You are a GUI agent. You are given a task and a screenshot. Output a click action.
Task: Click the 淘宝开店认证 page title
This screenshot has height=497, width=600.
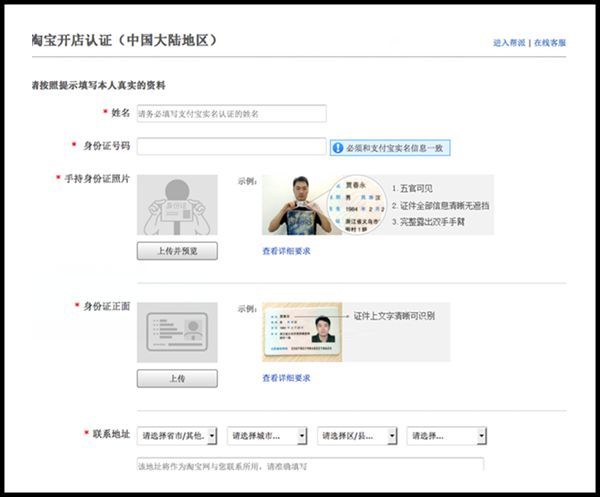pos(124,40)
